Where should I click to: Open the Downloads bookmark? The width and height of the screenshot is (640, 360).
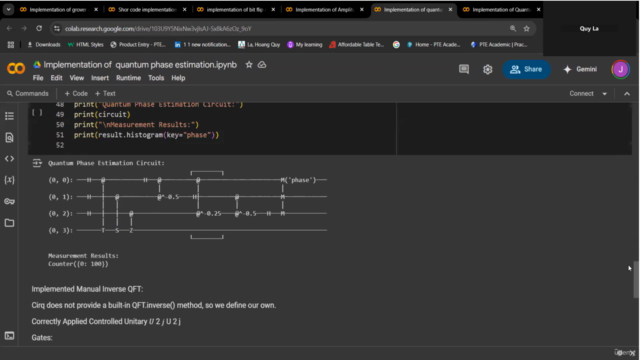(x=44, y=45)
